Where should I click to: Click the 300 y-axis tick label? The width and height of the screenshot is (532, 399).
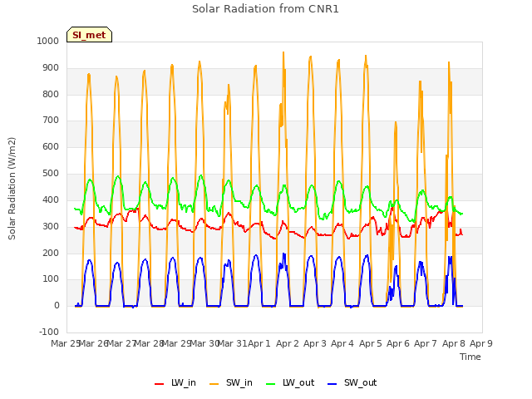tap(51, 226)
